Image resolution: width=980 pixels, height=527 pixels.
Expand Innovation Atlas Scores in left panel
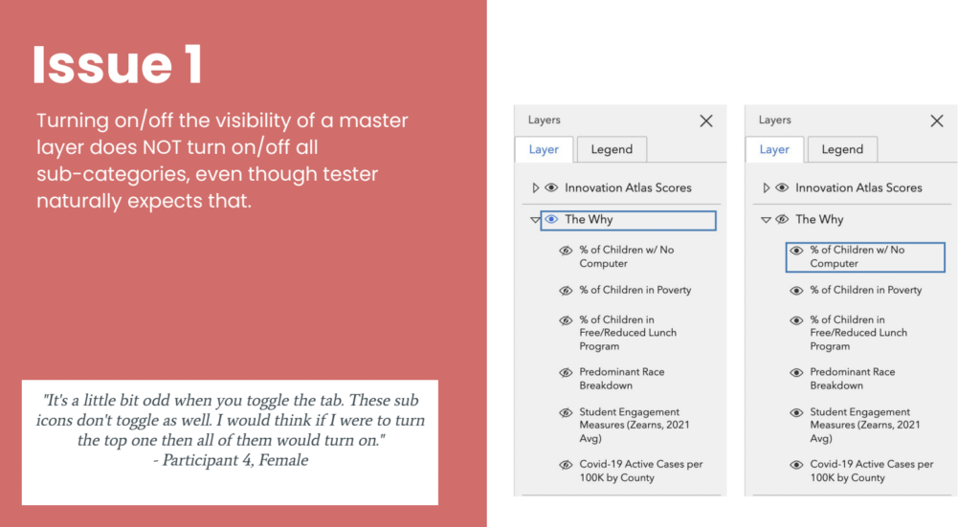coord(536,187)
